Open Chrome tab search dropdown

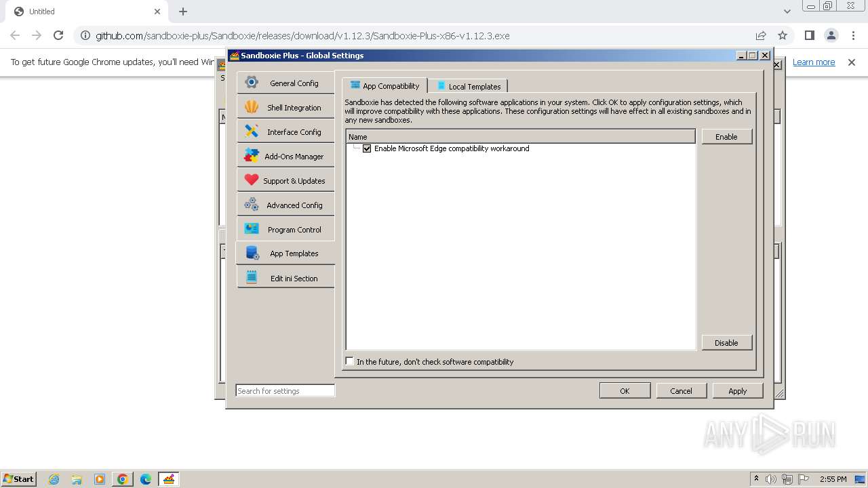(x=787, y=12)
